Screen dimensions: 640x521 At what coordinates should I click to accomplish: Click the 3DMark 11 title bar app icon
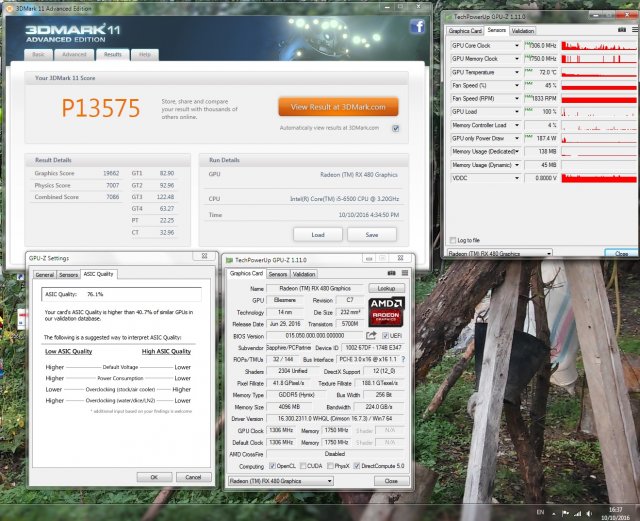(7, 6)
